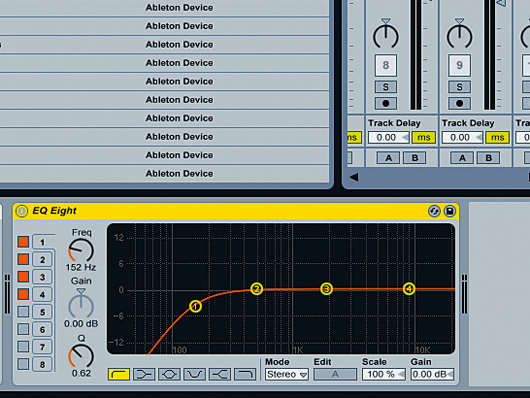Disable EQ band 3 activator
This screenshot has width=530, height=398.
[x=23, y=276]
